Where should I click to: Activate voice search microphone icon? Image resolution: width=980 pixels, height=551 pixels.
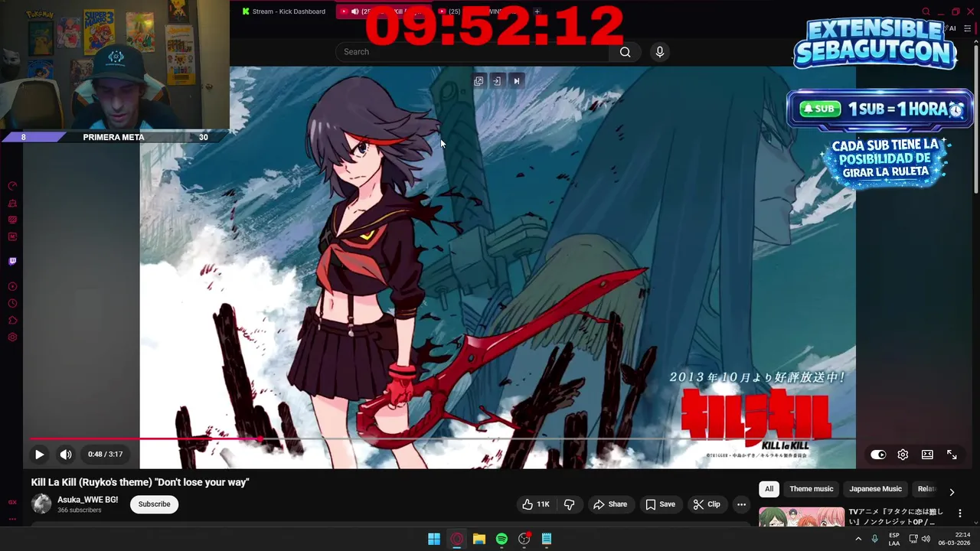point(660,52)
